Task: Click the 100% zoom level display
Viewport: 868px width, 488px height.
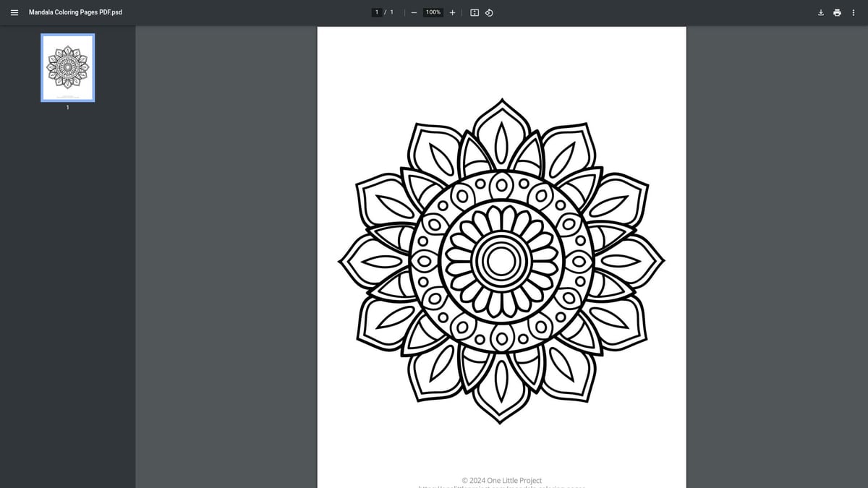Action: coord(432,12)
